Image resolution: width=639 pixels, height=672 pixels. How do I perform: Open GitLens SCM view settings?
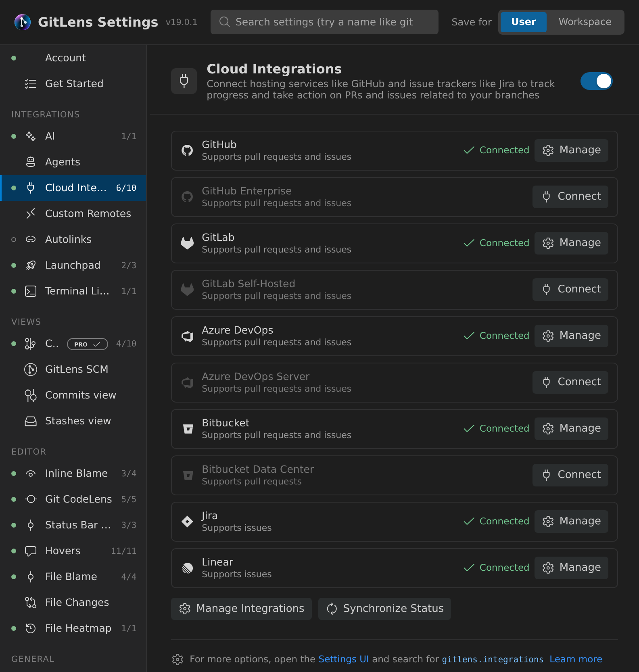[73, 369]
